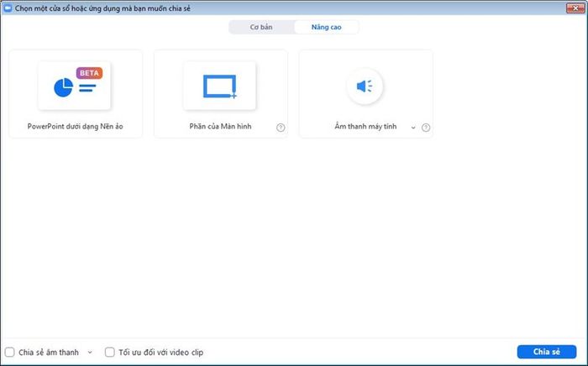Expand Chia sẻ âm thanh options arrow
The height and width of the screenshot is (366, 588).
[x=90, y=353]
